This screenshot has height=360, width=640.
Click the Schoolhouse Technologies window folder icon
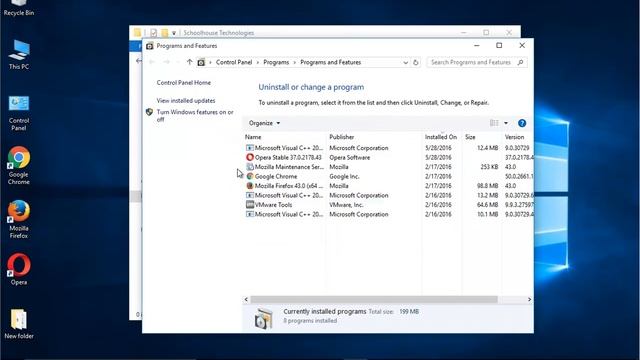pyautogui.click(x=138, y=33)
